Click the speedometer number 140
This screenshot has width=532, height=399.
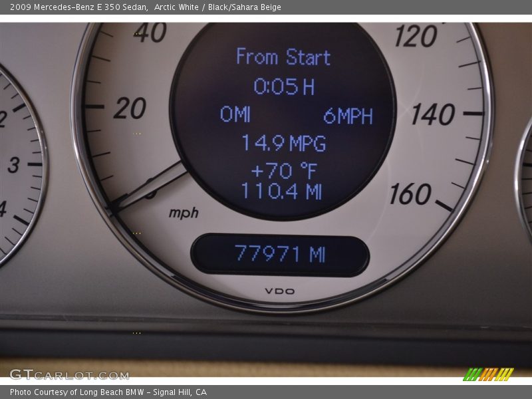click(434, 114)
